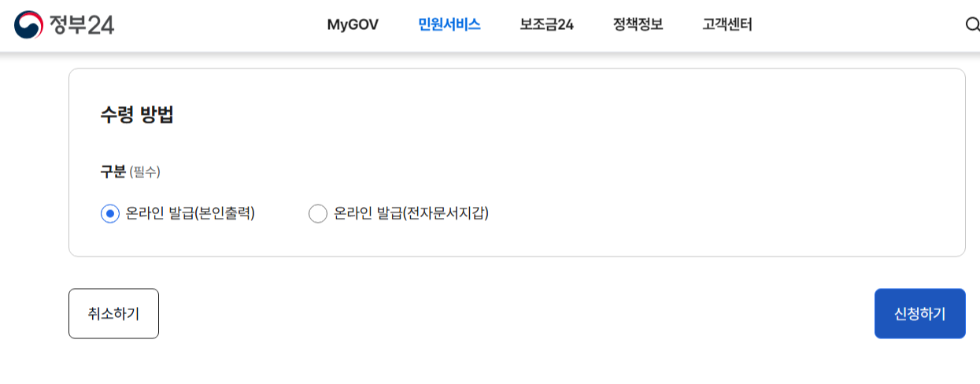The image size is (980, 384).
Task: Open the MyGOV menu
Action: (353, 24)
